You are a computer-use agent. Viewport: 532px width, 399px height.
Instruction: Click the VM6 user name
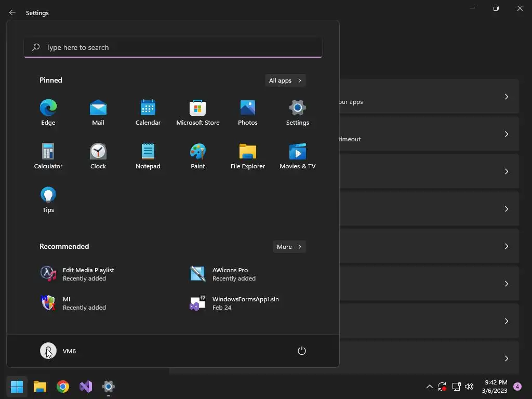coord(69,351)
